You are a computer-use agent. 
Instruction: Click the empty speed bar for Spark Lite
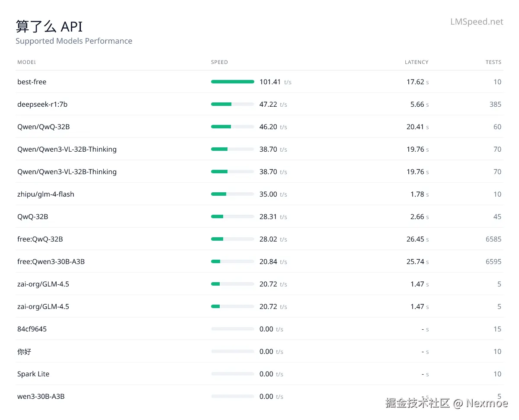(x=233, y=374)
